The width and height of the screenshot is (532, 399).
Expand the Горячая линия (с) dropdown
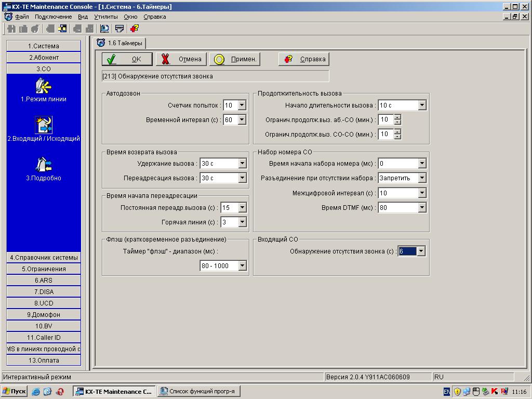(242, 222)
